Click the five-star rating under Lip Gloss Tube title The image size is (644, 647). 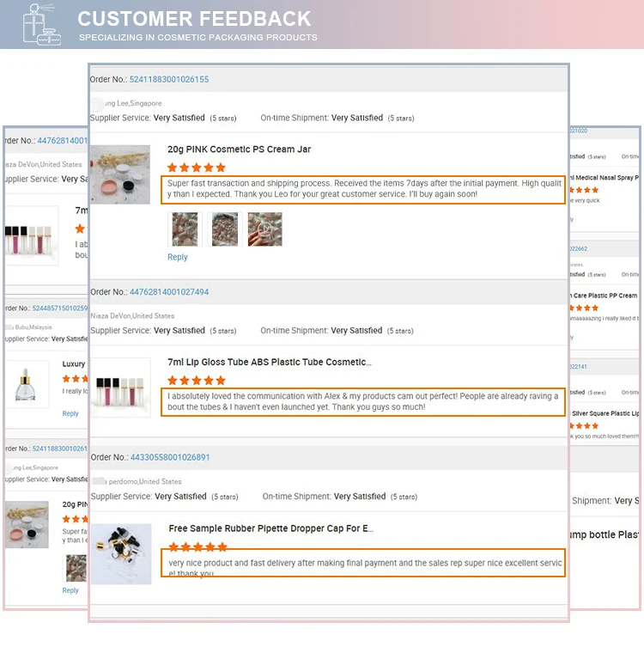tap(197, 381)
